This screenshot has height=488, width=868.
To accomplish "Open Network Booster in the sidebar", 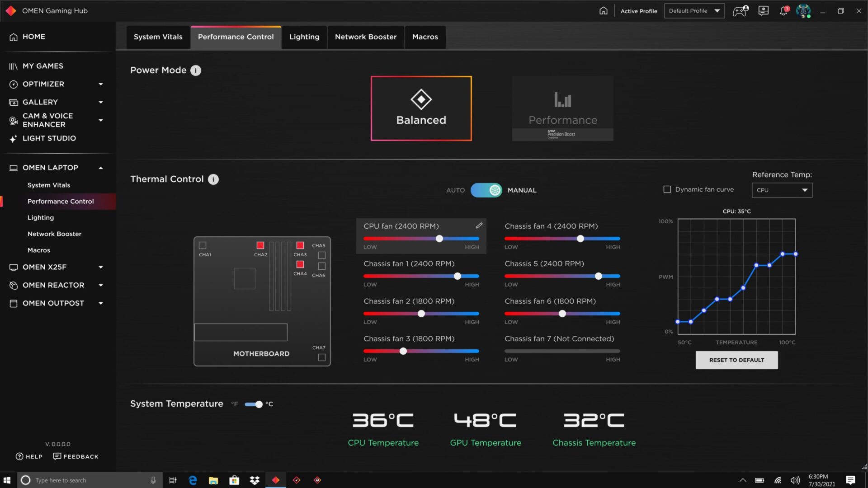I will click(x=54, y=234).
